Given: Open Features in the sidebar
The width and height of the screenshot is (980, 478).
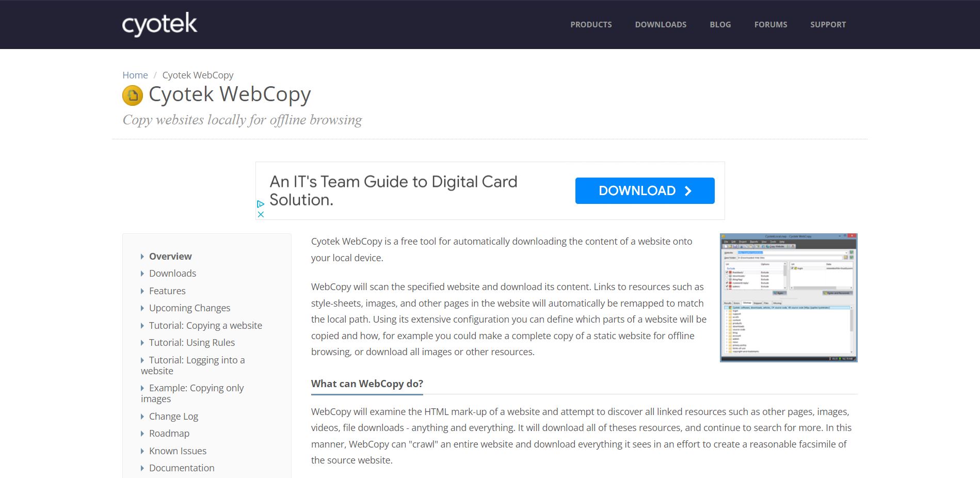Looking at the screenshot, I should coord(167,291).
